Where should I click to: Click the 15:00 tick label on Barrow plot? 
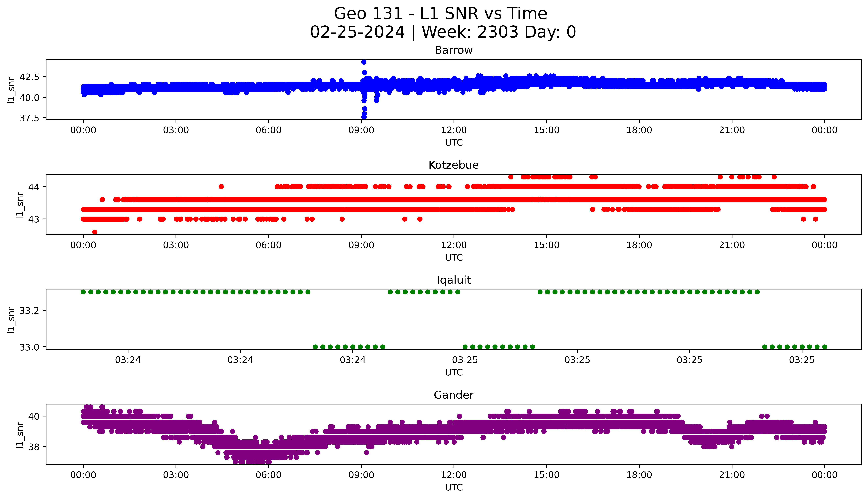click(x=547, y=130)
